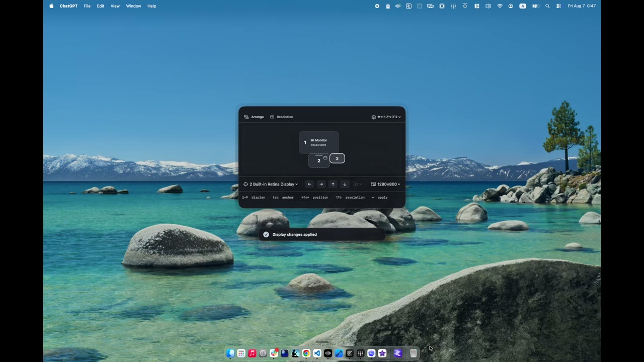
Task: Move display up with the up arrow button
Action: click(333, 184)
